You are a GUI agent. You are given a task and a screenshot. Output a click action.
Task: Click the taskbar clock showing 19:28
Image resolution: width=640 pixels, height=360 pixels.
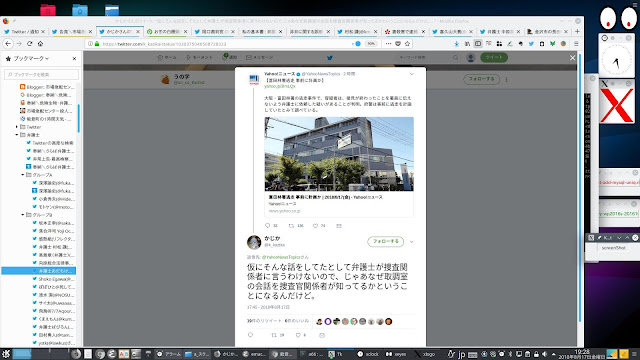(x=582, y=353)
